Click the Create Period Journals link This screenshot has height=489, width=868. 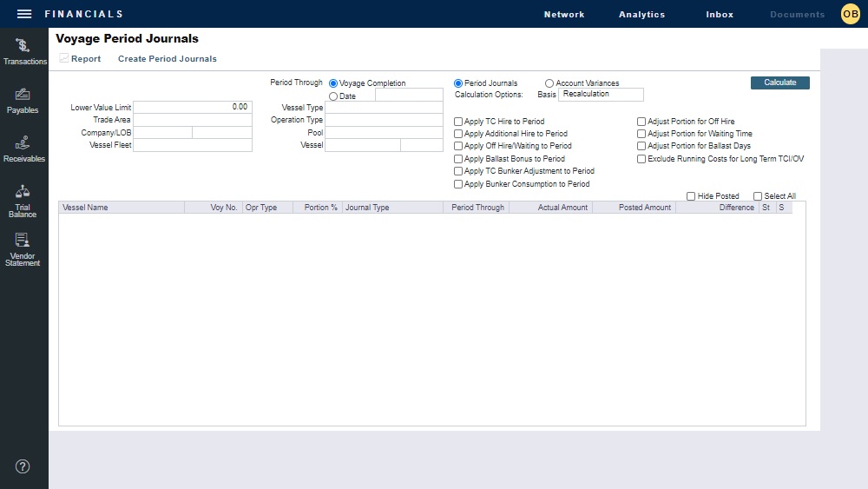tap(168, 59)
